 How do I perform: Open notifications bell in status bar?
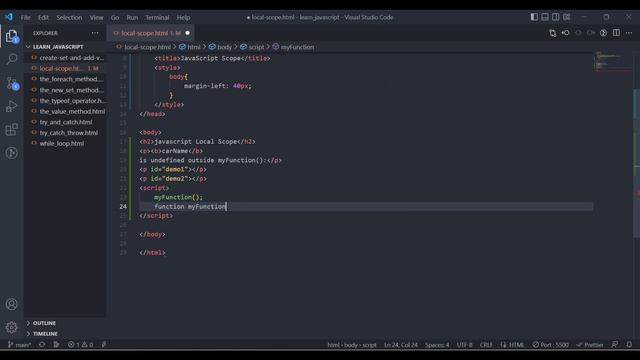(629, 345)
